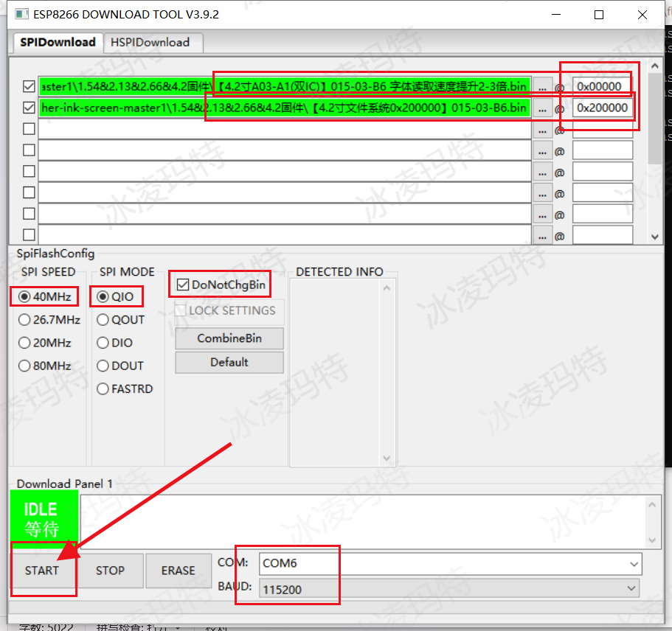
Task: Select 26.7MHz SPI speed
Action: tap(49, 320)
